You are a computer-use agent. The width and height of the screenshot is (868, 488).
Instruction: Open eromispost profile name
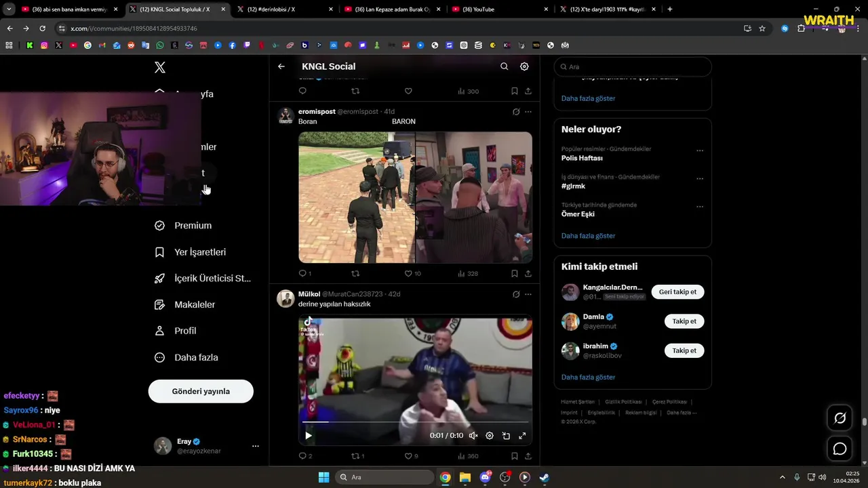coord(317,112)
